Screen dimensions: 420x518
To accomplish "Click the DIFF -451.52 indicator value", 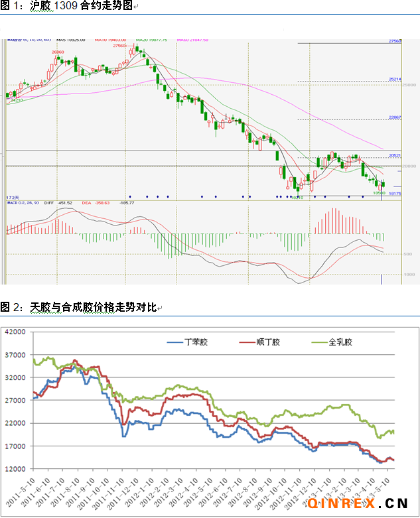I will point(60,203).
